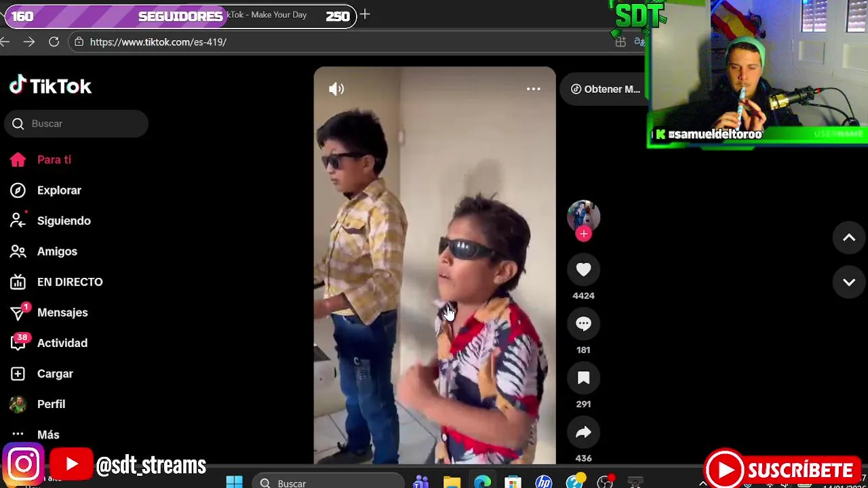Screen dimensions: 868x488
Task: Go to the next video with down chevron
Action: 849,282
